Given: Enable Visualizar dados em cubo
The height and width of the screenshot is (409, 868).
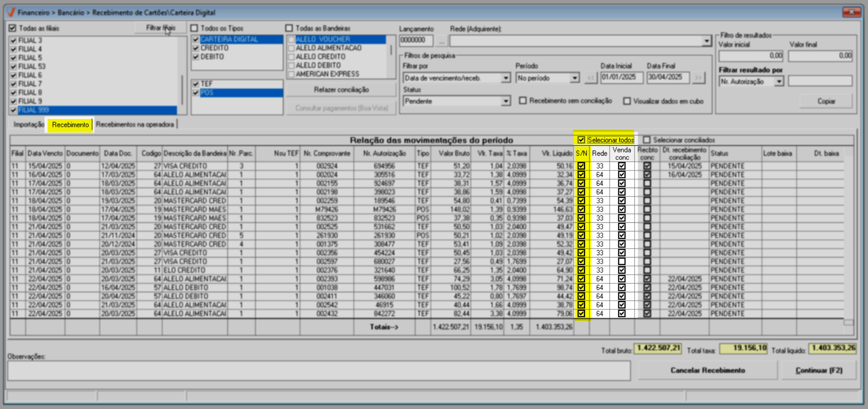Looking at the screenshot, I should 627,101.
